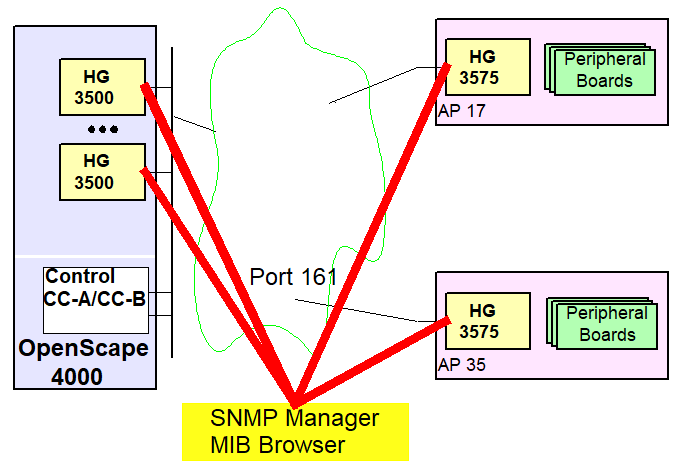Click the three dots between HG 3500 boxes
Viewport: 698px width, 473px height.
tap(103, 129)
